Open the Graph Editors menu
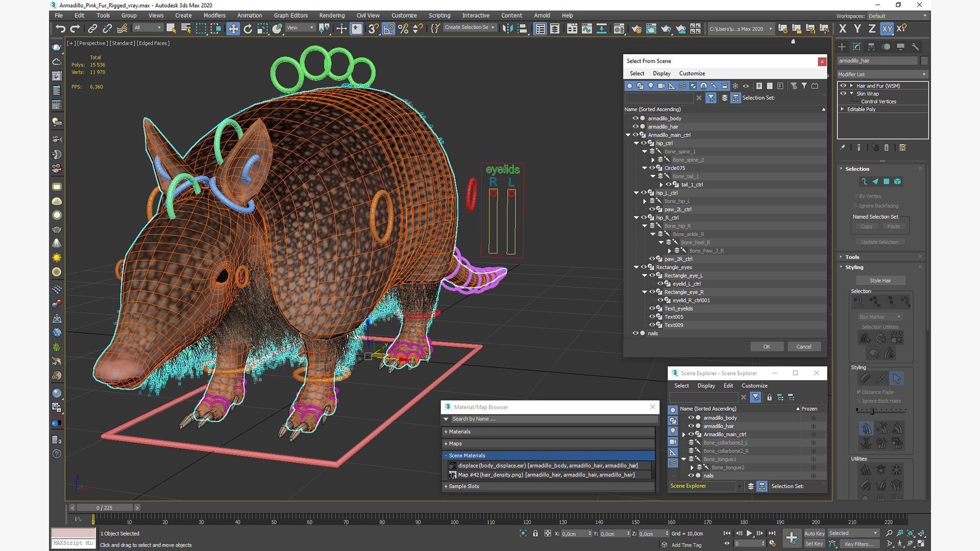This screenshot has width=980, height=551. [291, 15]
